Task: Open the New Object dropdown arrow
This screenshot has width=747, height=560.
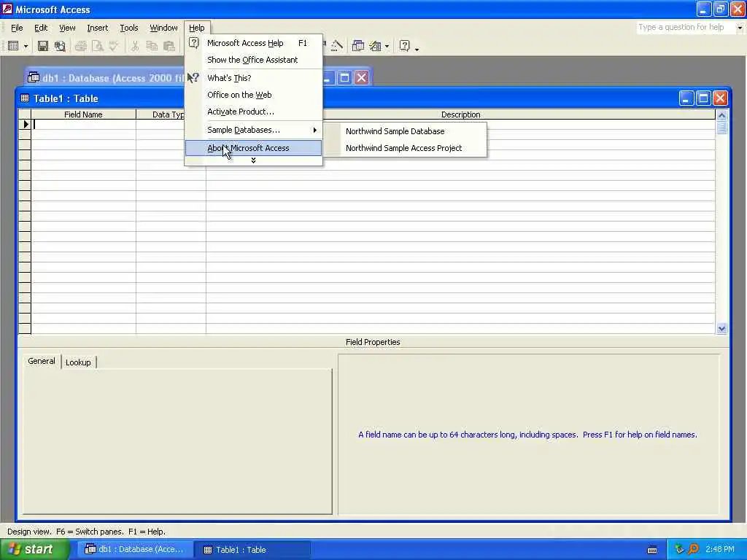Action: click(387, 46)
